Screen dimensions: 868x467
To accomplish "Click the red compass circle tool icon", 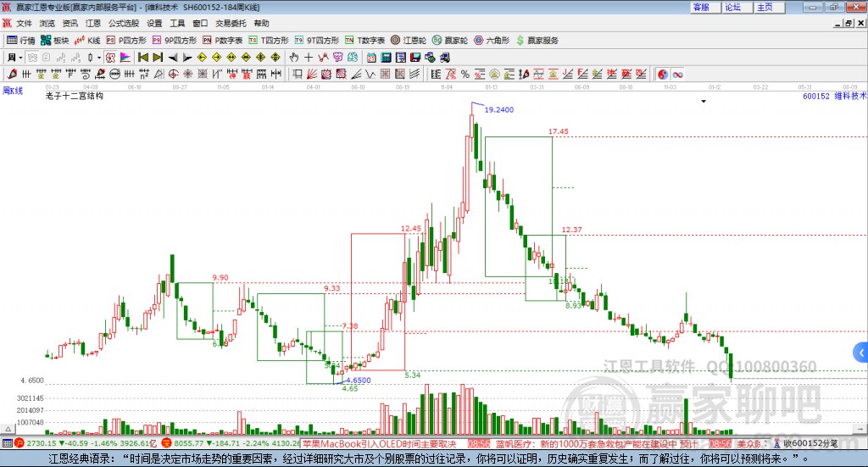I will point(173,74).
